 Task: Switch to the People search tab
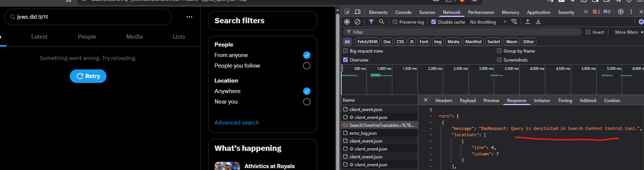pyautogui.click(x=87, y=37)
